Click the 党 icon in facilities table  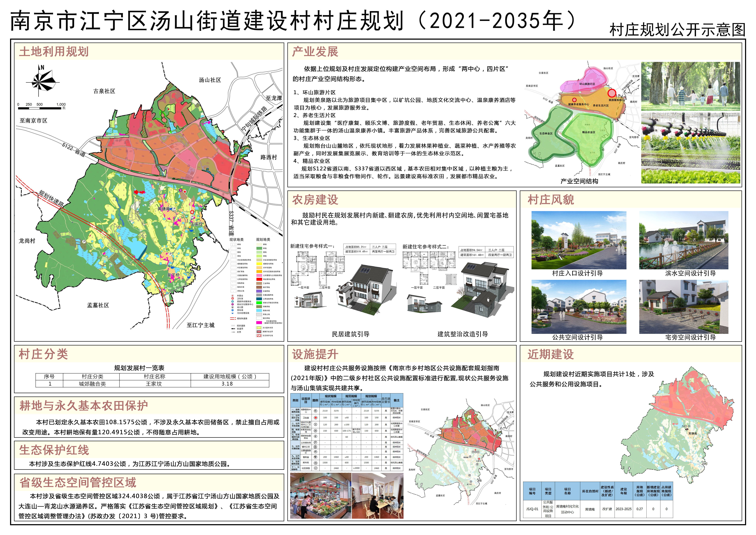[315, 411]
